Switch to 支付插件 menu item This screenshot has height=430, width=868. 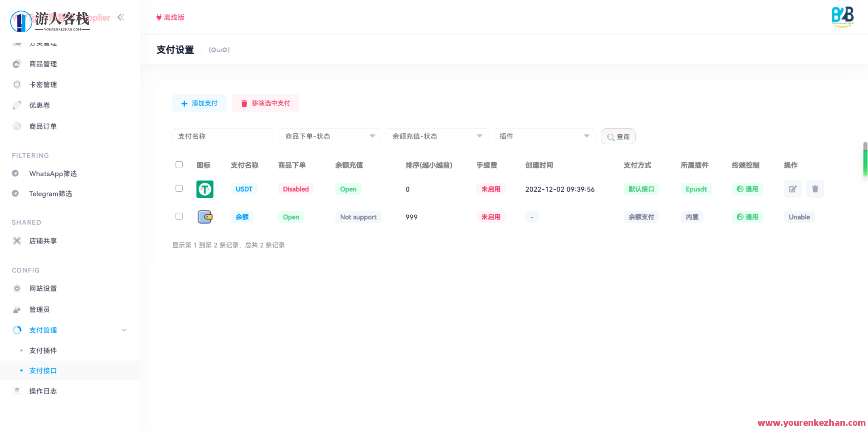[x=43, y=350]
